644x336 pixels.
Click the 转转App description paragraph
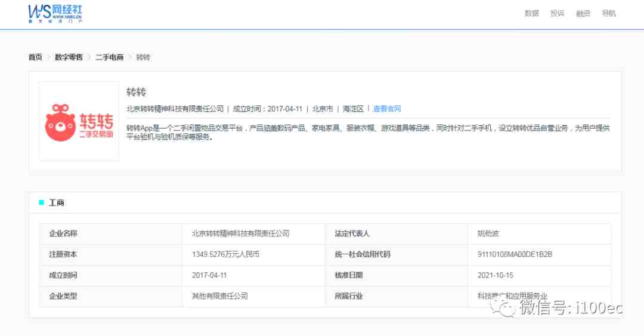coord(368,132)
